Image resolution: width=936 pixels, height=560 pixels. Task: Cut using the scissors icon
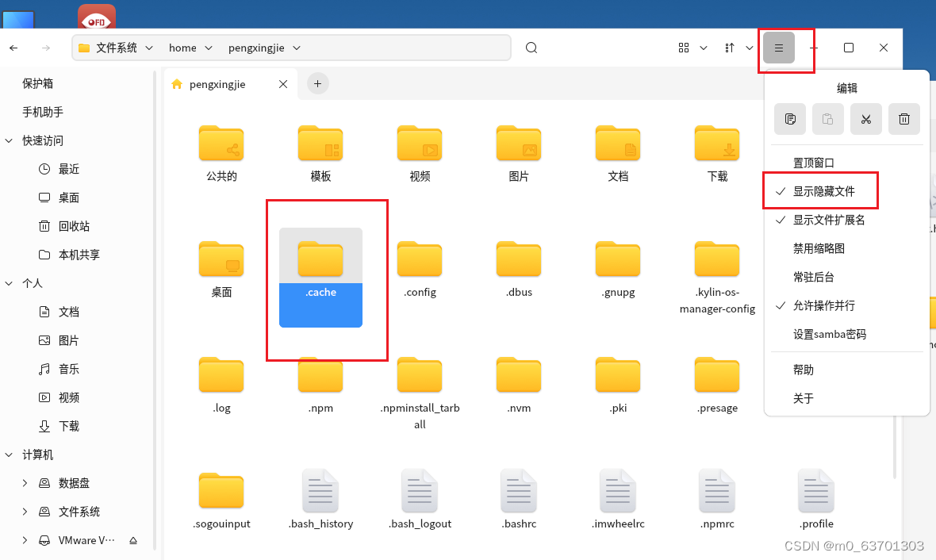click(x=866, y=119)
